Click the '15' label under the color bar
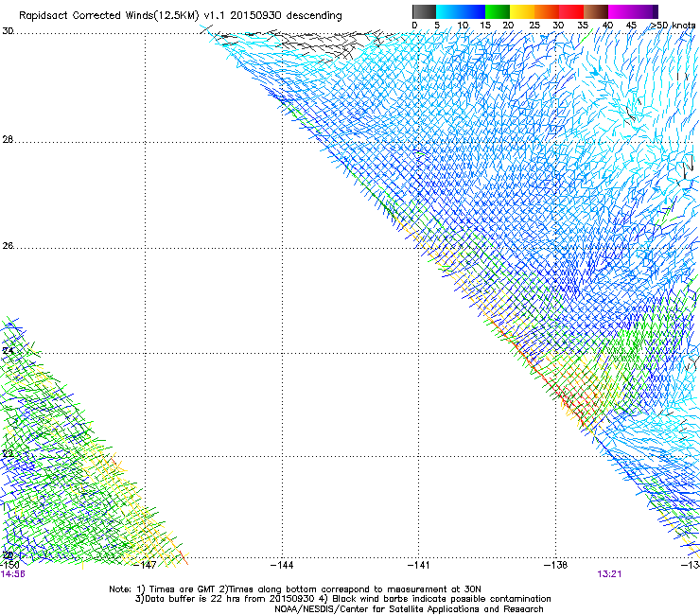 tap(485, 26)
